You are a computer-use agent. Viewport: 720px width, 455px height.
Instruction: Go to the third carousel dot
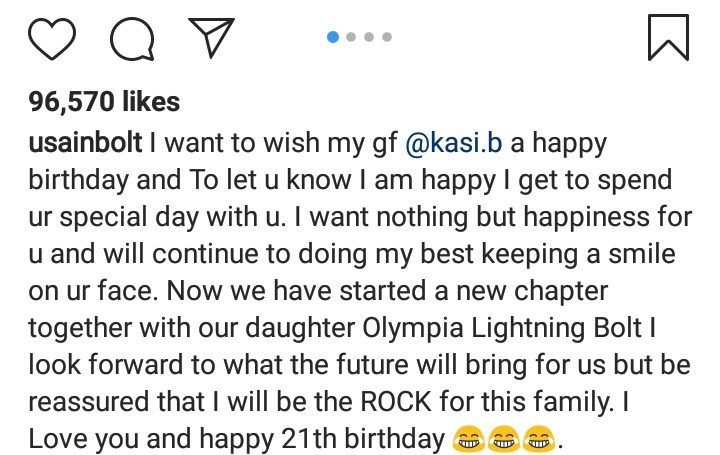[369, 37]
